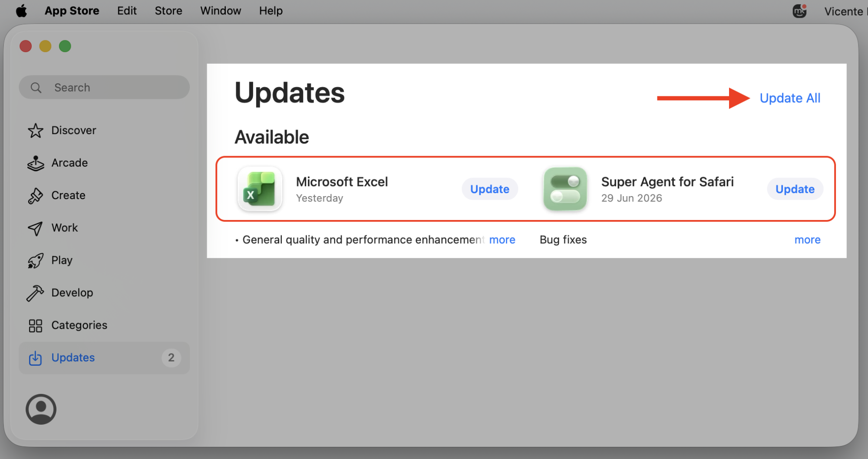Click the Available section heading
Screen dimensions: 868x459
click(x=272, y=138)
